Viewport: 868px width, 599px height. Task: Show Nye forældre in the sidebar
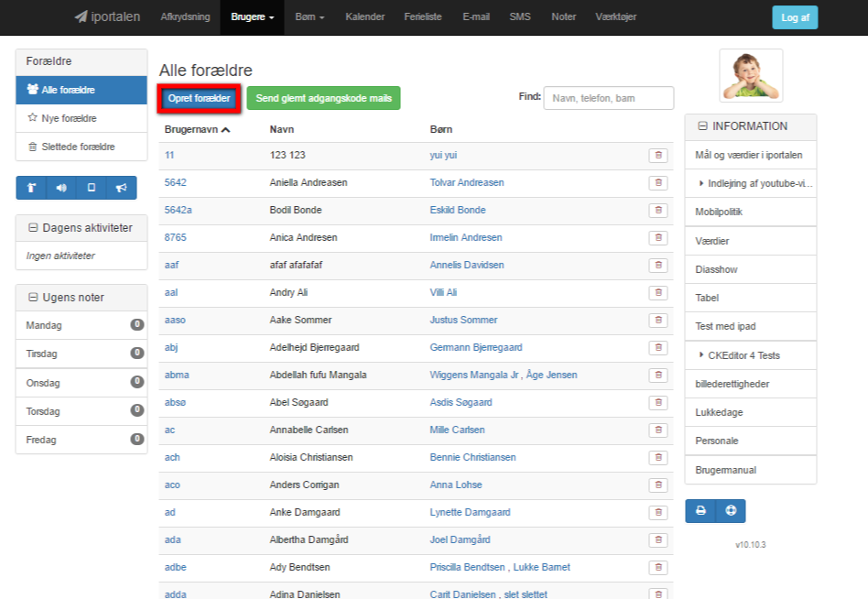pyautogui.click(x=81, y=118)
